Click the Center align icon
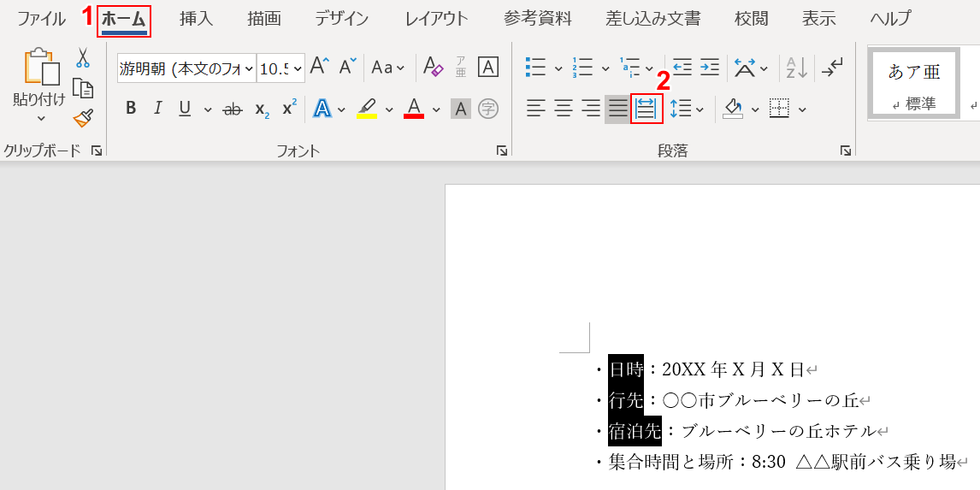The image size is (980, 490). tap(563, 109)
